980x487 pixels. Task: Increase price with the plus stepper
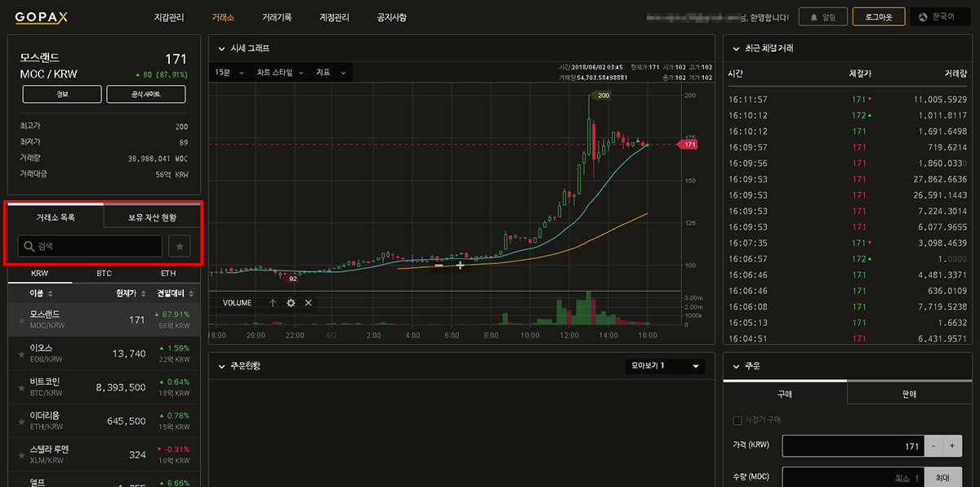[952, 446]
